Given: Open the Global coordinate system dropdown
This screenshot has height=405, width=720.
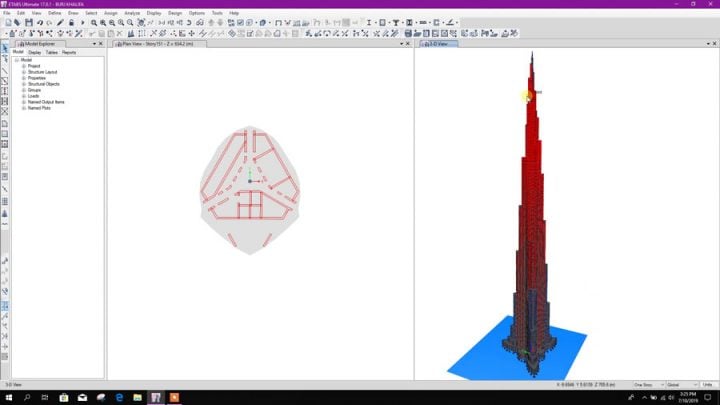Looking at the screenshot, I should 682,385.
